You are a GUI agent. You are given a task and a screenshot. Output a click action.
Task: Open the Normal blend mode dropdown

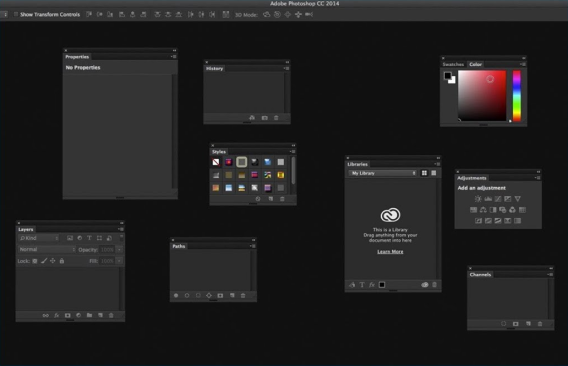47,250
